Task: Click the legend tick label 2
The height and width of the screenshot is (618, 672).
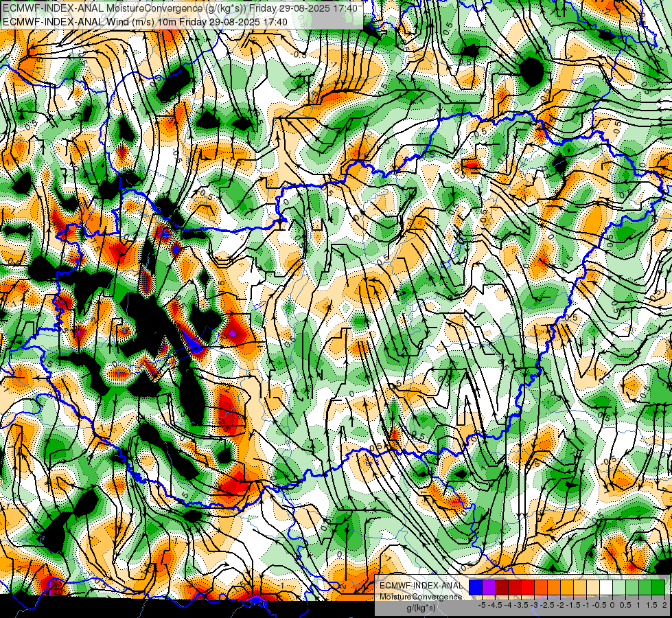Action: [664, 605]
